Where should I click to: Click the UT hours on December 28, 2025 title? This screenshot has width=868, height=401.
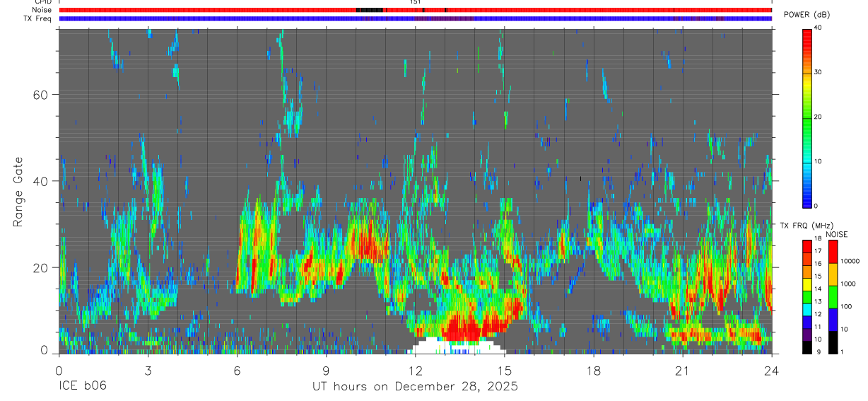[416, 387]
